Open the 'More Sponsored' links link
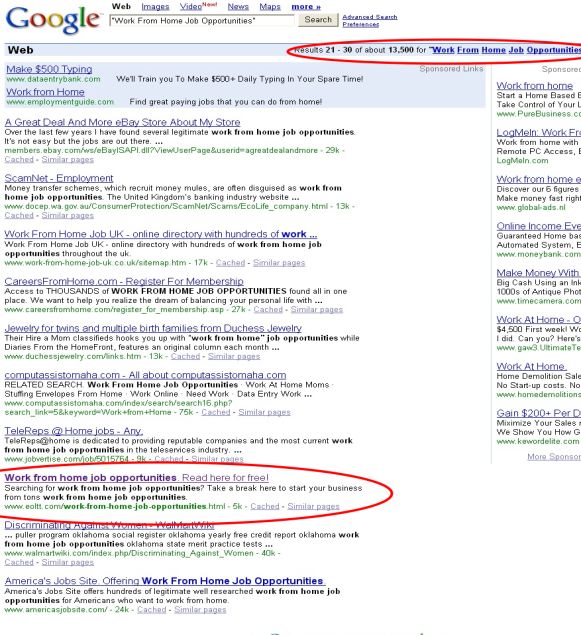 point(554,457)
